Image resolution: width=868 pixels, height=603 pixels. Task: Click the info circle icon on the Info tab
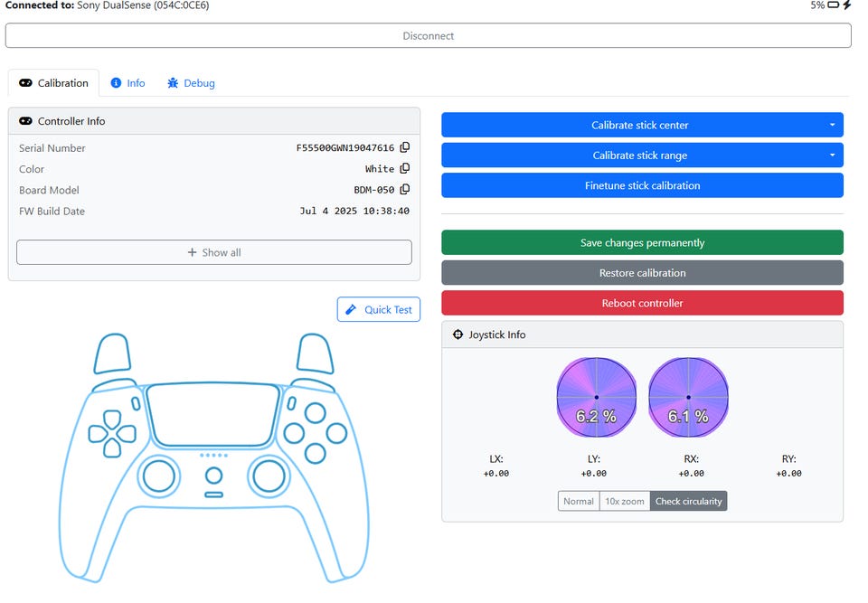pyautogui.click(x=118, y=84)
